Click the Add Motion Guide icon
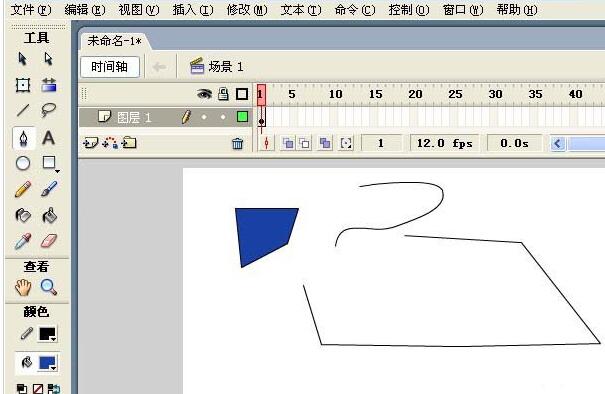 pyautogui.click(x=110, y=143)
